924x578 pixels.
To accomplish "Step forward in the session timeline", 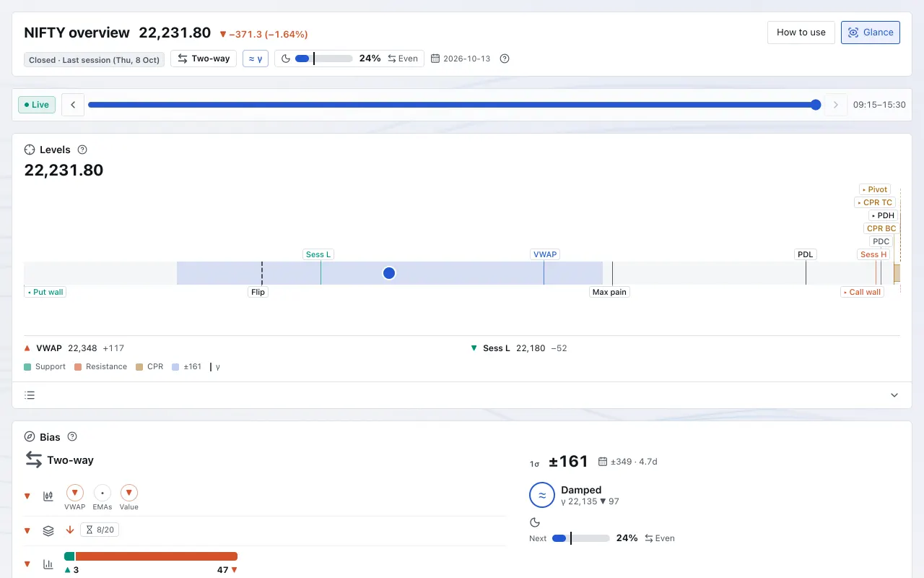I will pos(836,105).
